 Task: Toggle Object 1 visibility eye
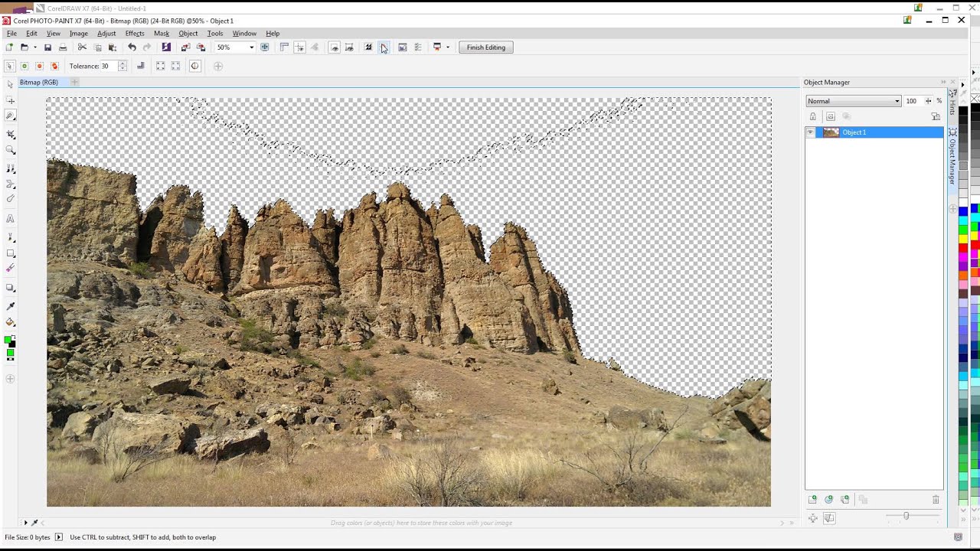[810, 132]
